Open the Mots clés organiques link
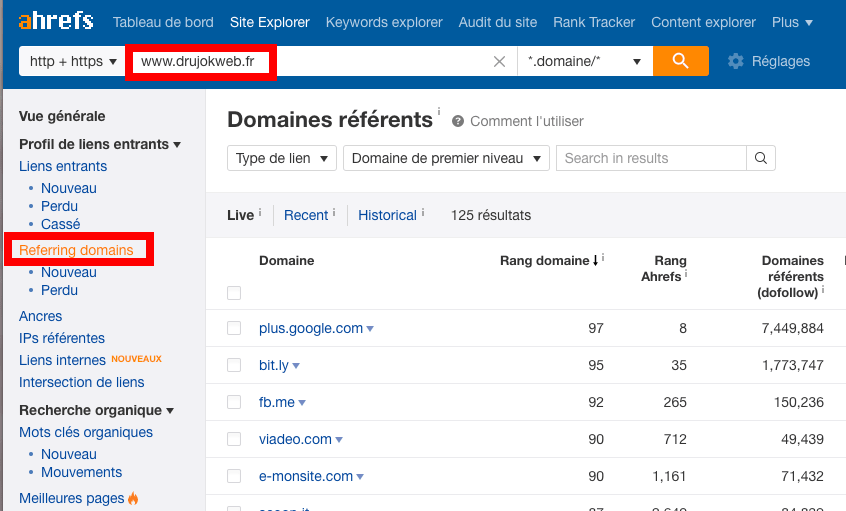 click(86, 432)
